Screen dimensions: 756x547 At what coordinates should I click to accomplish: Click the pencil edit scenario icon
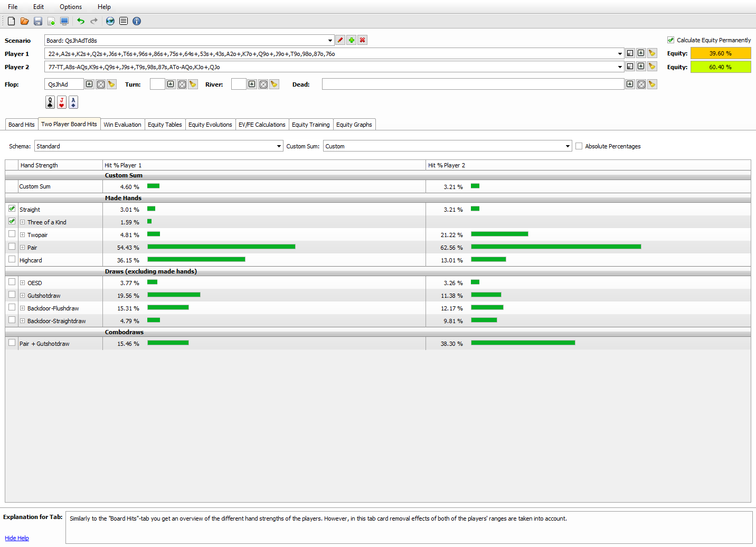coord(340,40)
